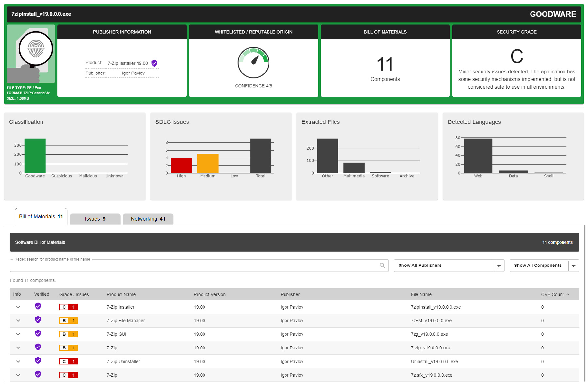Expand info for 7-zip_v19.0.0.0.ocx row

click(x=18, y=348)
